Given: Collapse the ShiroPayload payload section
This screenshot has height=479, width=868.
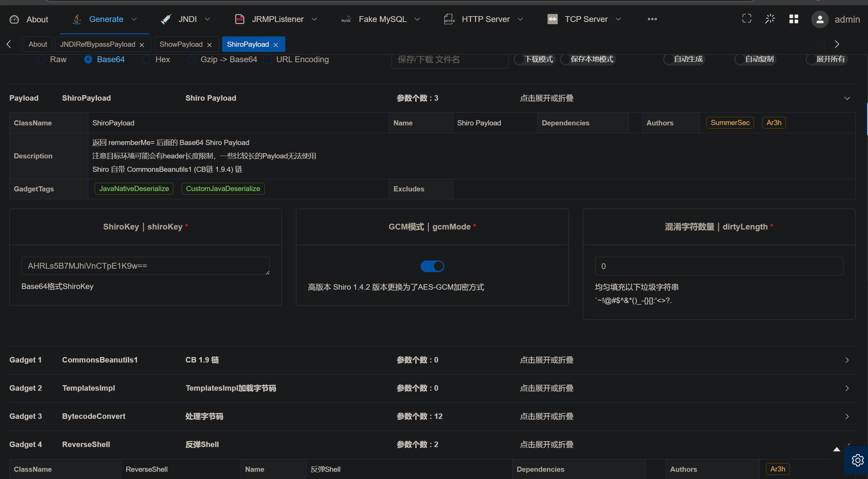Looking at the screenshot, I should [847, 98].
